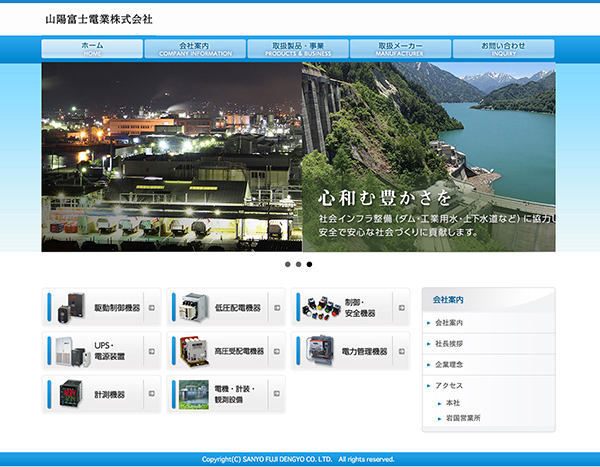Click the arrow next to 駆動制御機器
Screen dimensions: 600x467
click(x=152, y=308)
